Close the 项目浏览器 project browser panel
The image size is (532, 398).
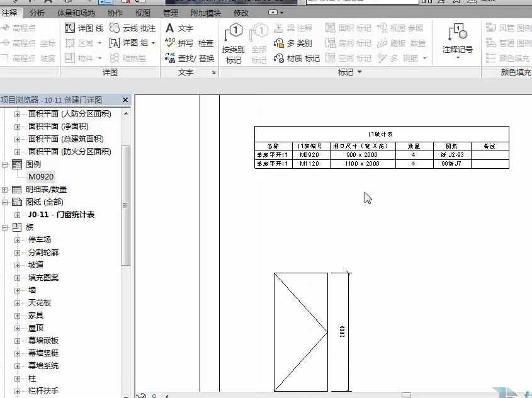125,100
